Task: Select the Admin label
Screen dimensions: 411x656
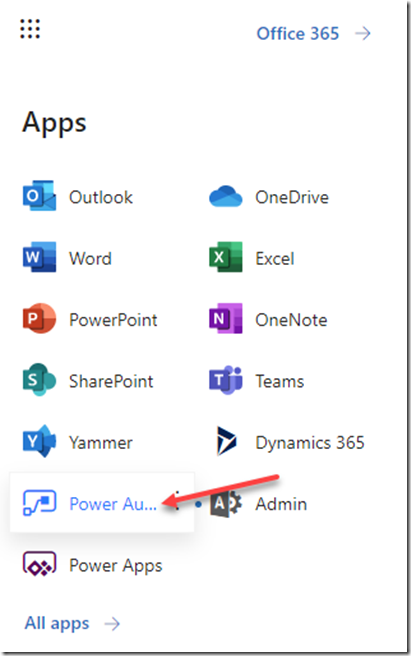Action: [281, 504]
